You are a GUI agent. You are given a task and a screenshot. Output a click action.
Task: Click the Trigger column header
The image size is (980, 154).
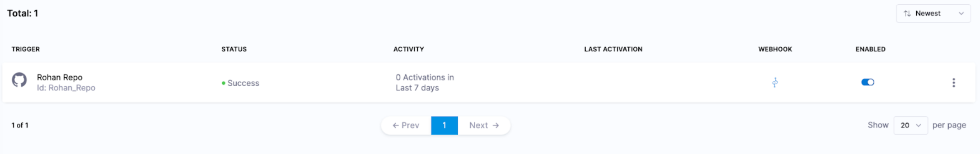point(26,49)
